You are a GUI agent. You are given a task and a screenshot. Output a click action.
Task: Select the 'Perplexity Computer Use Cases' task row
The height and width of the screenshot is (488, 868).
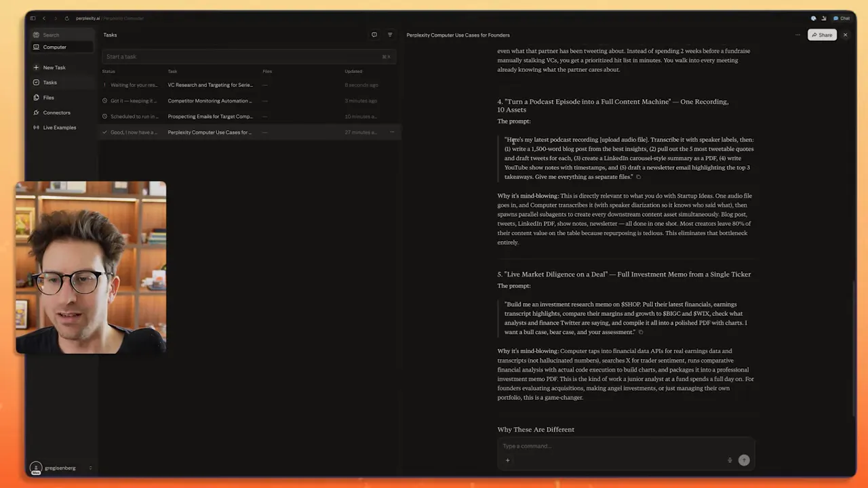(x=248, y=132)
